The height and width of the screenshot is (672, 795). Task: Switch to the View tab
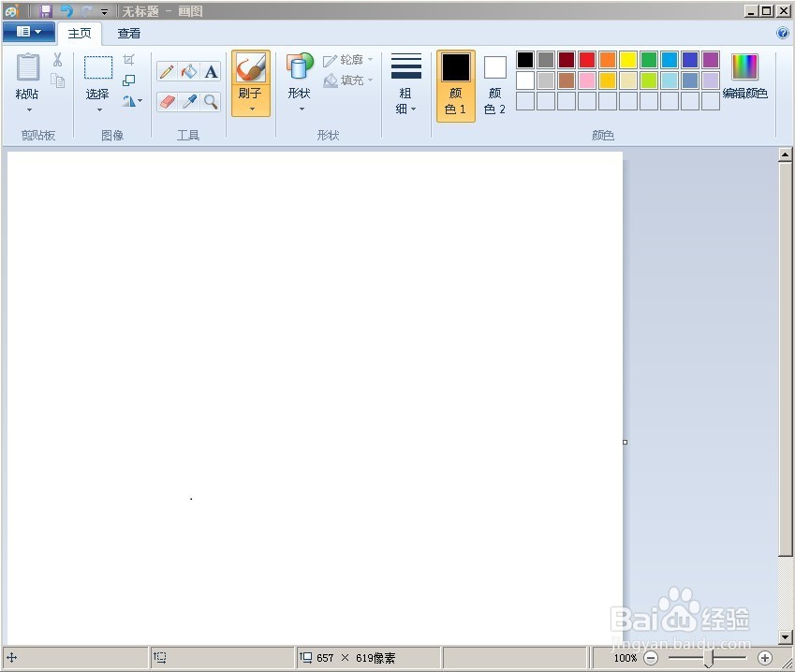(x=129, y=34)
